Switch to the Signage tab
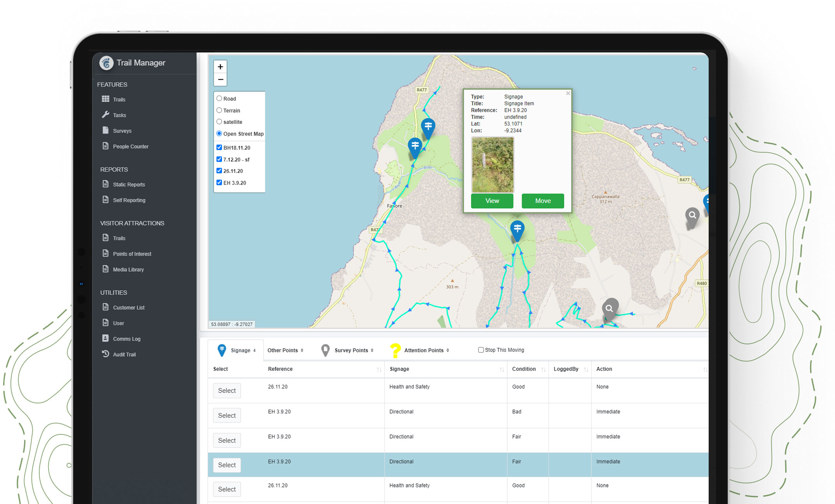The image size is (835, 504). tap(236, 350)
